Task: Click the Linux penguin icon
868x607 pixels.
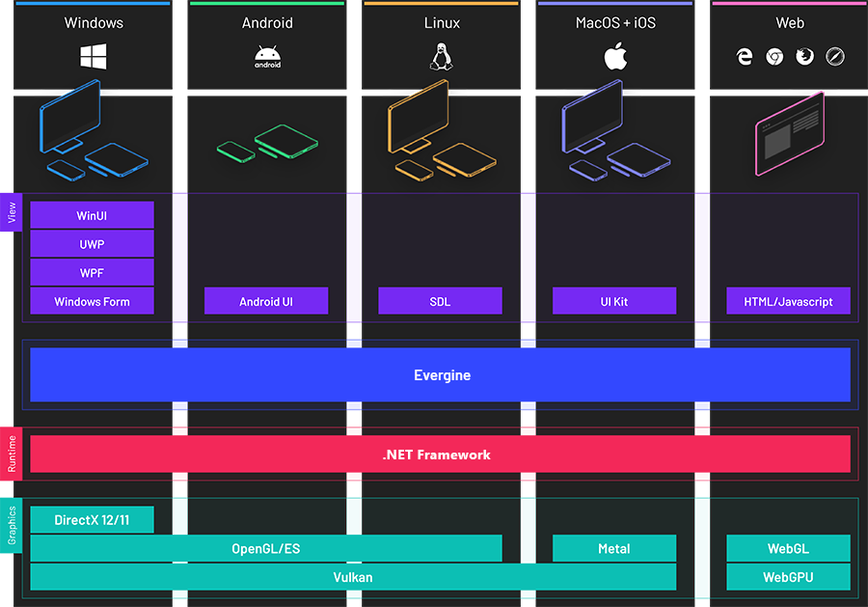Action: (x=441, y=57)
